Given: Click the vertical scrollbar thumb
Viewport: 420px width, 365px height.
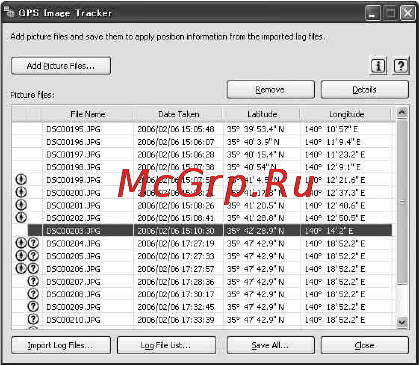Looking at the screenshot, I should click(402, 202).
